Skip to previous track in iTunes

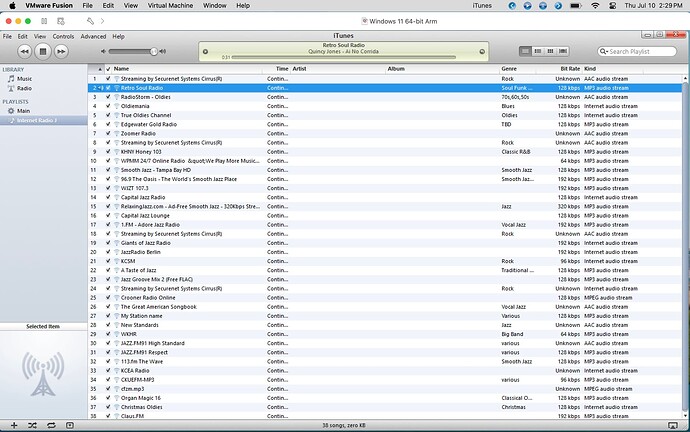(x=25, y=51)
